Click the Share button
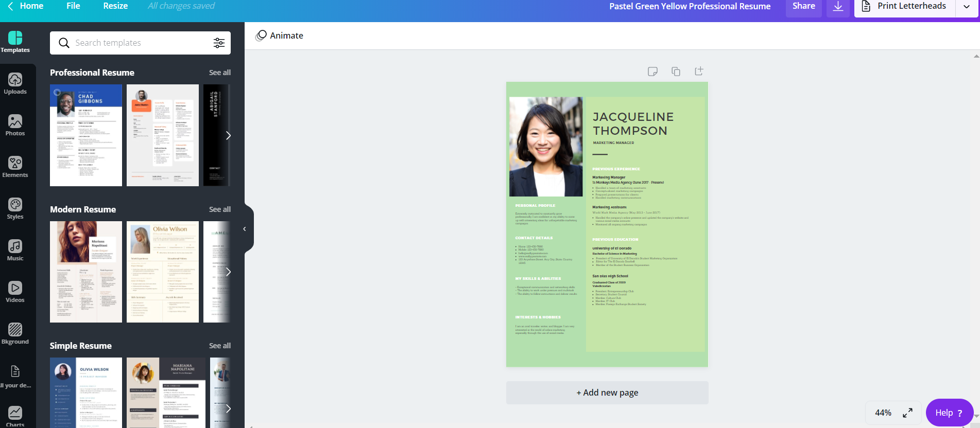The width and height of the screenshot is (980, 428). (x=804, y=7)
